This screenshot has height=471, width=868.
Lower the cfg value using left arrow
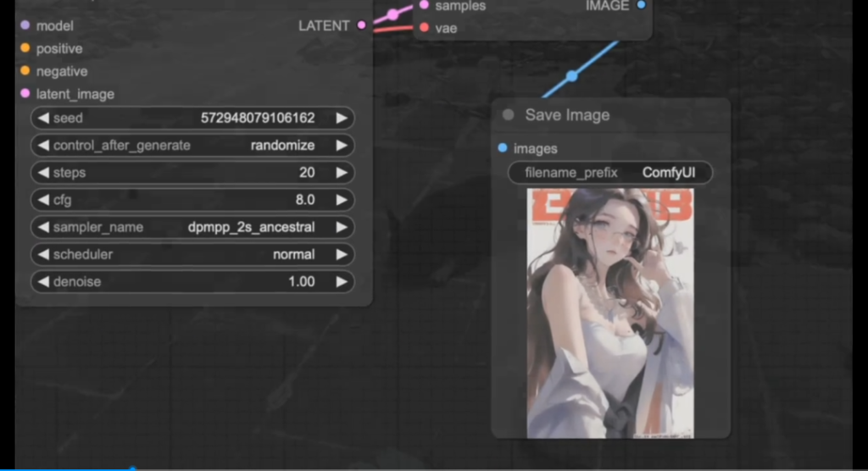tap(44, 200)
